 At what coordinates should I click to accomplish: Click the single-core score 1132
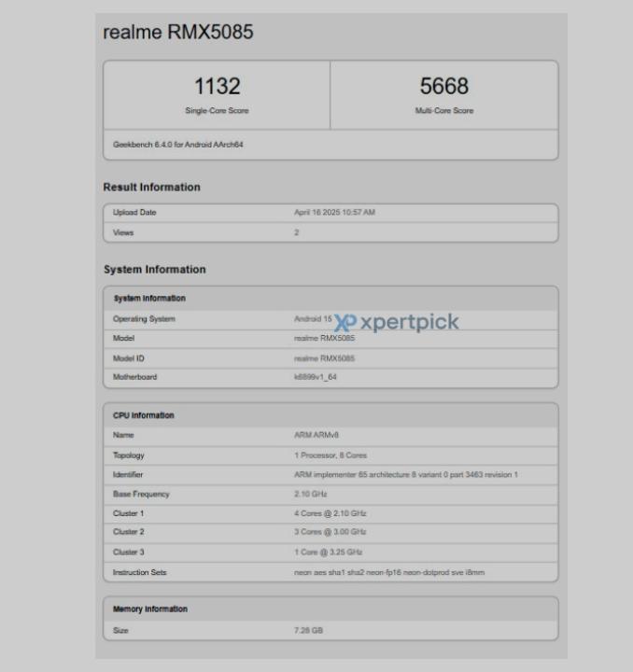217,87
